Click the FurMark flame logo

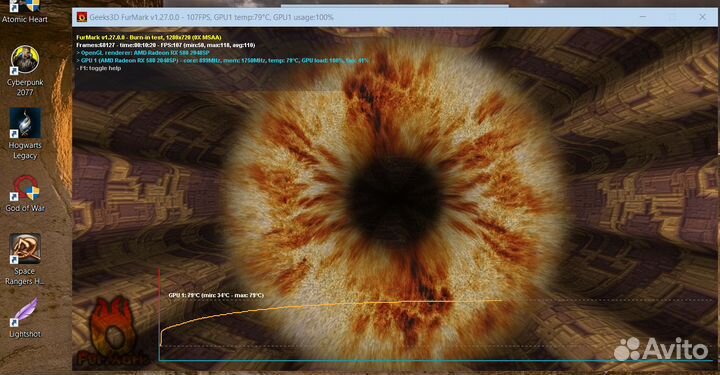(x=112, y=330)
